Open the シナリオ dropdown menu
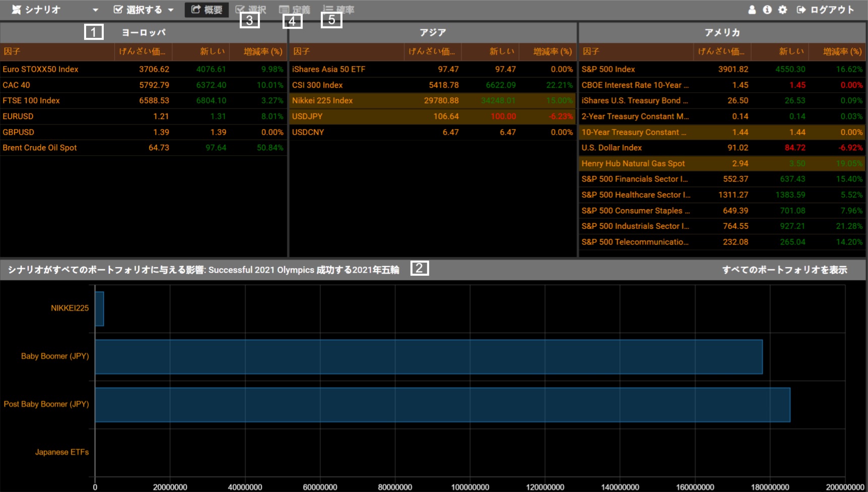Image resolution: width=868 pixels, height=492 pixels. click(x=54, y=10)
